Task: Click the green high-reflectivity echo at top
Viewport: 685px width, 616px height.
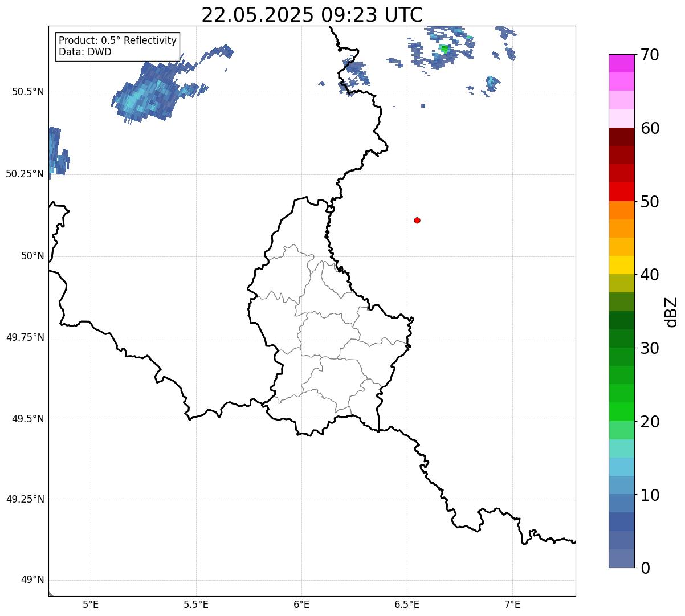Action: (x=445, y=49)
